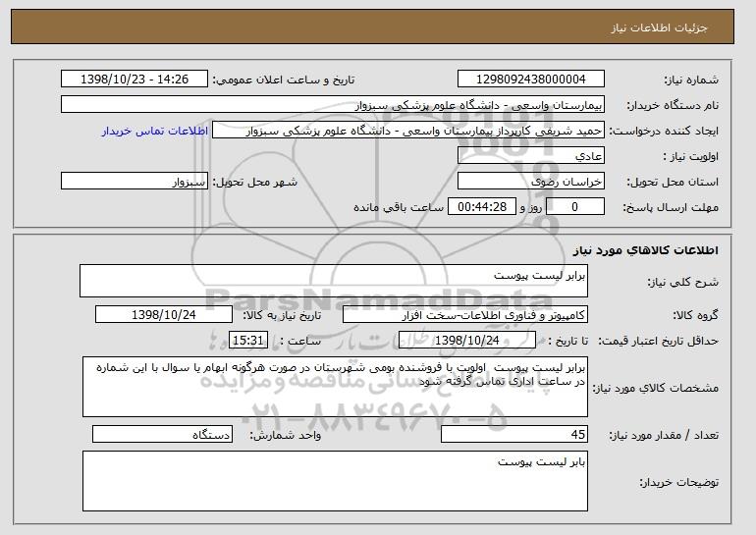The image size is (756, 535).
Task: Click the اطلاعات کالاهای مورد نیاز section heading
Action: click(x=645, y=250)
